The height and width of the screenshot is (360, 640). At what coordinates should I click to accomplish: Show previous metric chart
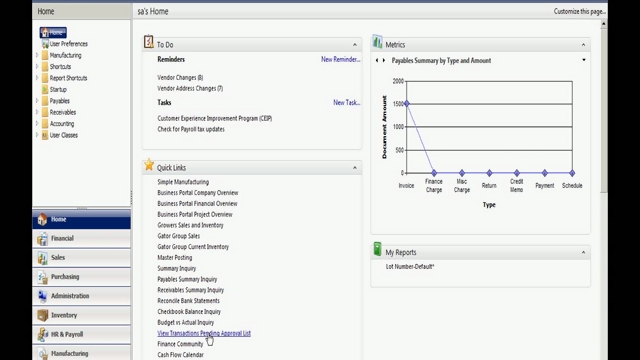(x=377, y=60)
